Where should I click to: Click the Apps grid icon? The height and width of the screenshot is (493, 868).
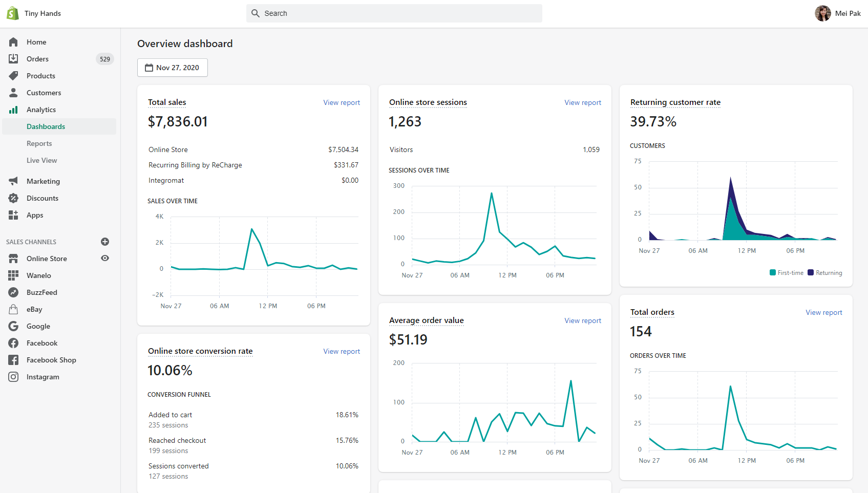pyautogui.click(x=13, y=215)
